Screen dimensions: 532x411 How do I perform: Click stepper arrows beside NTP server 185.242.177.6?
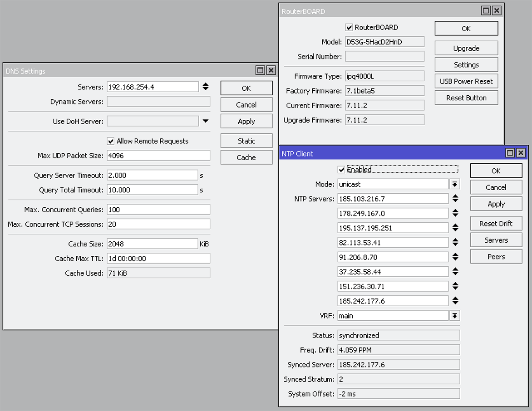[455, 301]
